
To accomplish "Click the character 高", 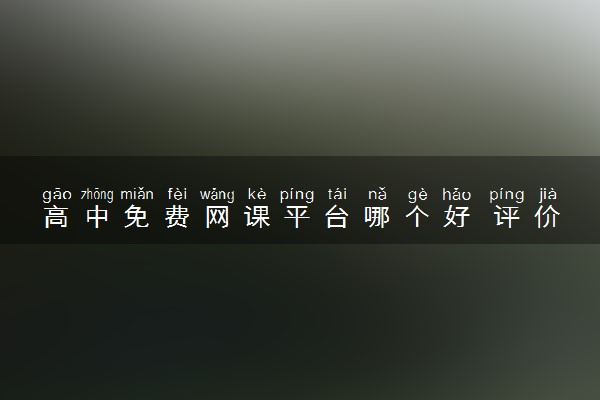I will pyautogui.click(x=56, y=217).
